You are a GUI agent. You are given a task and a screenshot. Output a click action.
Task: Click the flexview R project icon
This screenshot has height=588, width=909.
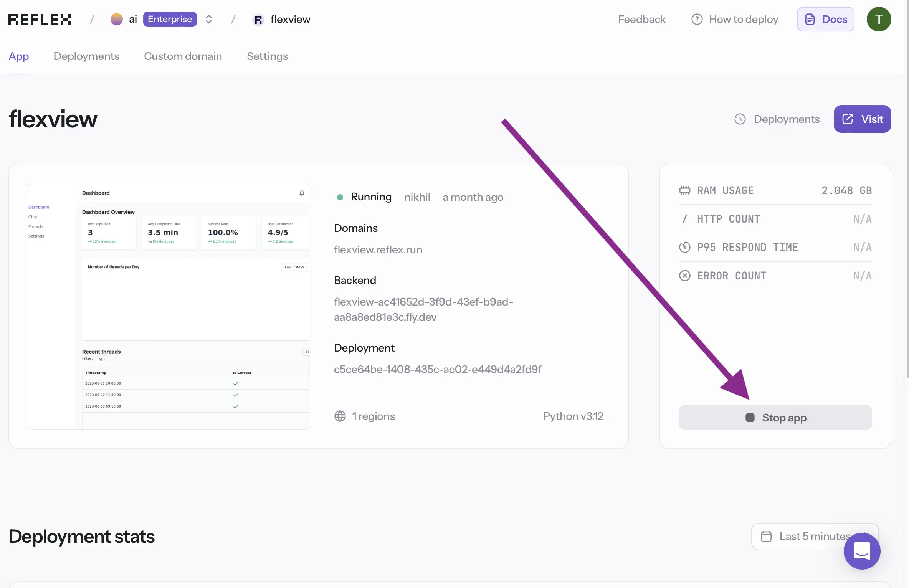click(258, 20)
